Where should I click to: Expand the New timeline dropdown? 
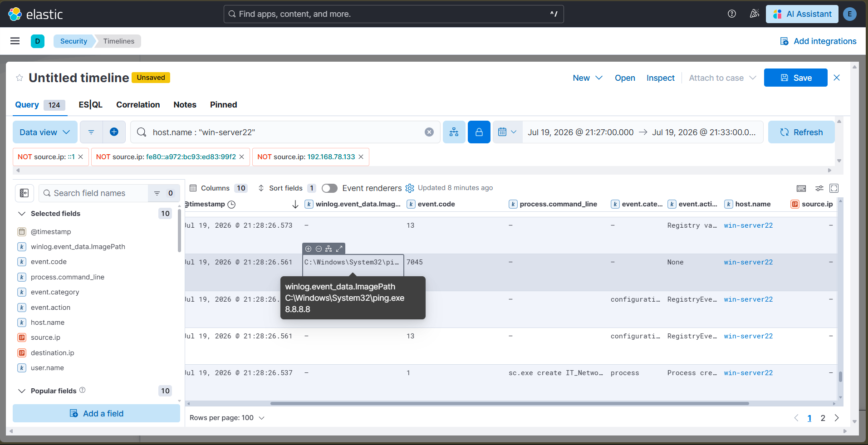(x=587, y=78)
